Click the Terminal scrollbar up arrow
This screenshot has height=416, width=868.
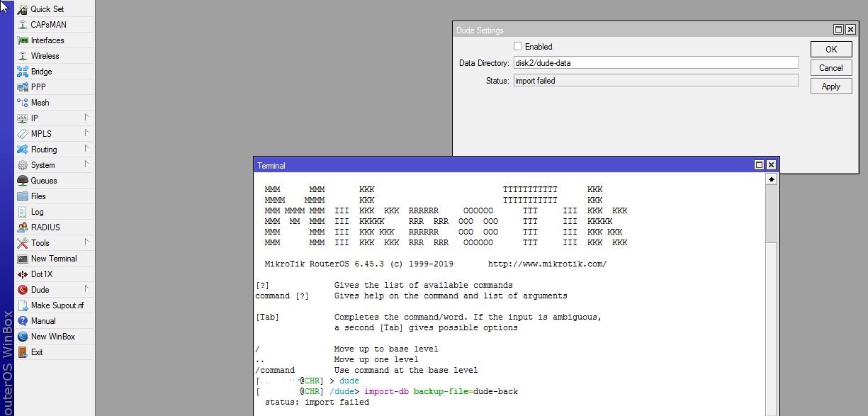772,180
